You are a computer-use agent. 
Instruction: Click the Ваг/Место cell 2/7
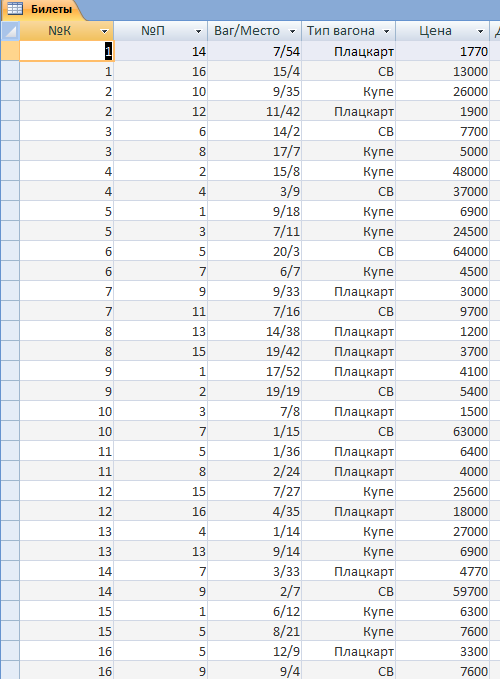(x=255, y=591)
